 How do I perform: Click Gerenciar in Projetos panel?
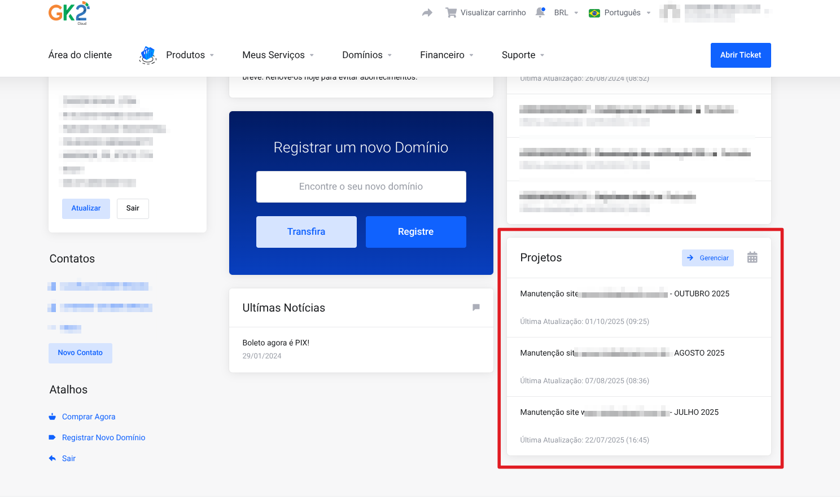pos(707,258)
